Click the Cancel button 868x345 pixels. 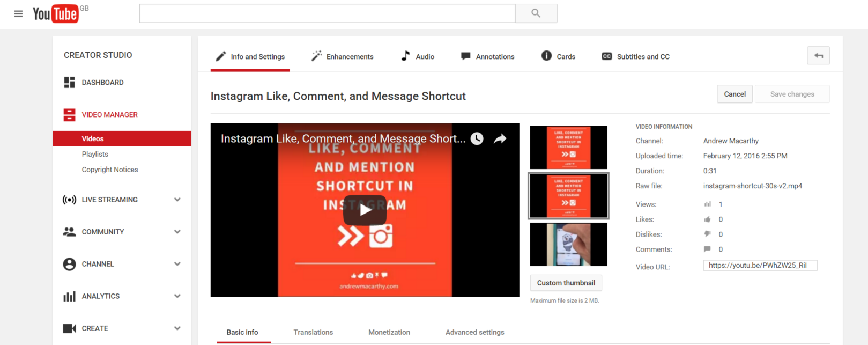coord(735,94)
